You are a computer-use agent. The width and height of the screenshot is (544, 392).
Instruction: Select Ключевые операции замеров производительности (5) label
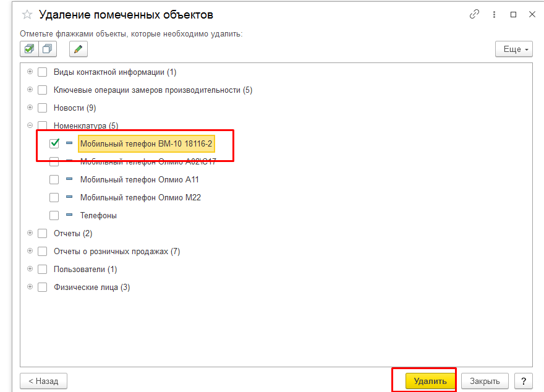[x=153, y=90]
